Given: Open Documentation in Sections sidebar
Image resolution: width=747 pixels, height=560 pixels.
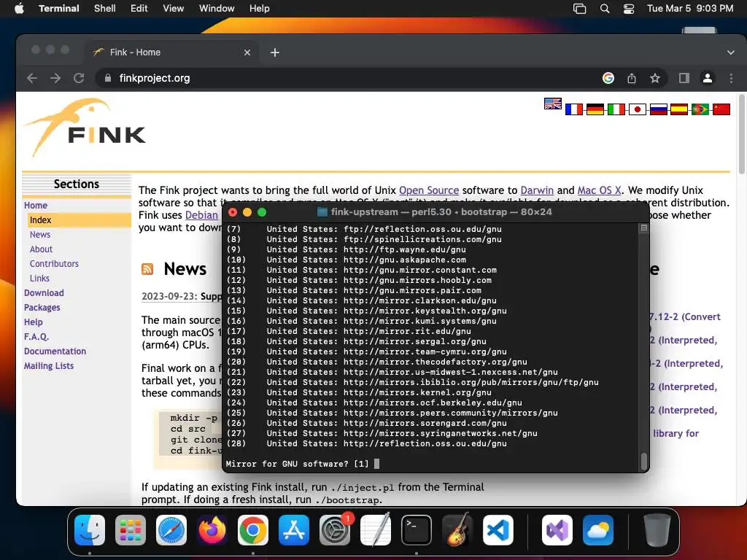Looking at the screenshot, I should (x=55, y=351).
